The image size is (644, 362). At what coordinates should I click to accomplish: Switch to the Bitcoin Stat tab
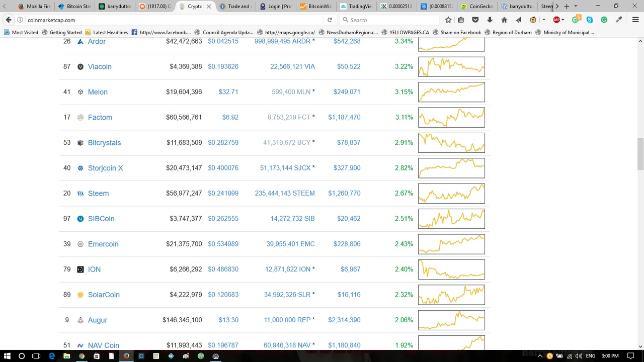tap(74, 7)
